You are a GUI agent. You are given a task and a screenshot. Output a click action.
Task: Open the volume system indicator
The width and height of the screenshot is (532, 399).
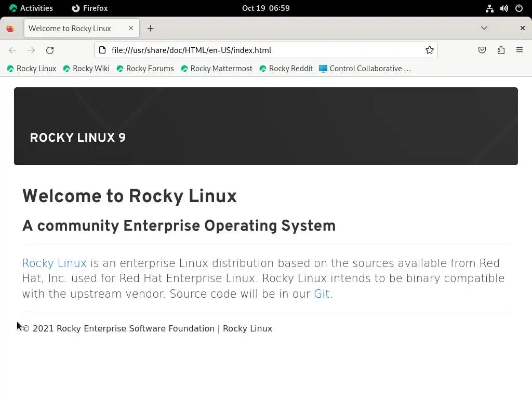[504, 8]
